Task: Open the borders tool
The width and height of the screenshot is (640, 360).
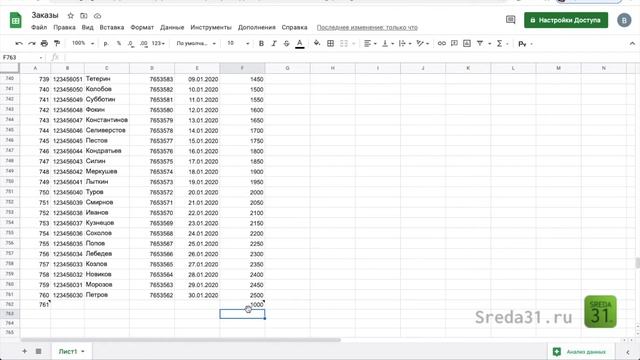Action: click(331, 43)
